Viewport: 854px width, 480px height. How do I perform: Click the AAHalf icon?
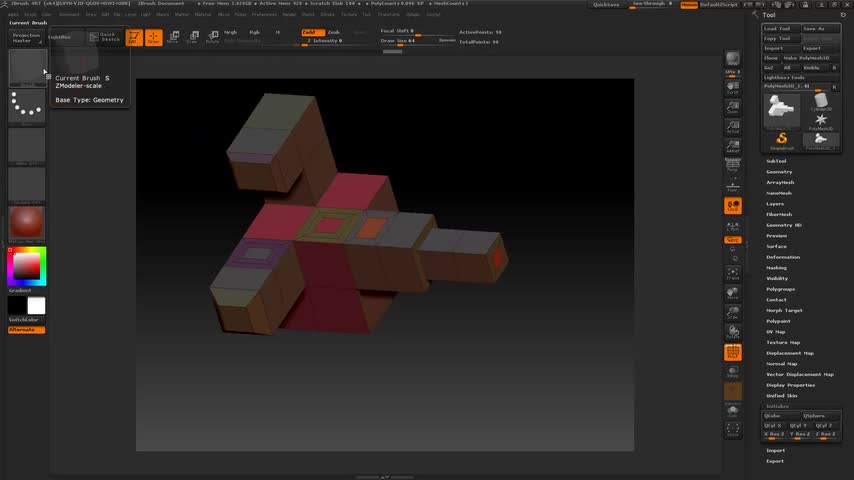tap(733, 147)
